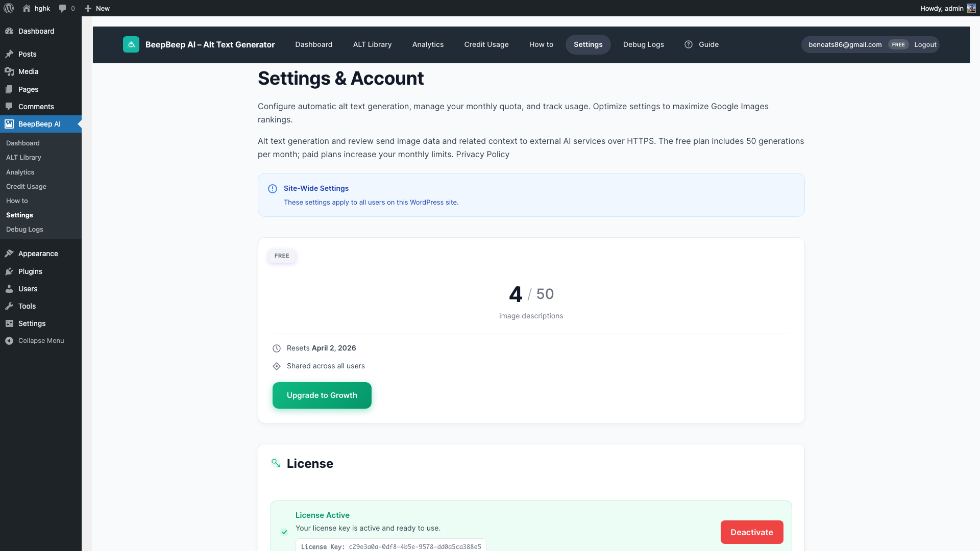Select the Plugins icon in the sidebar

pos(10,271)
